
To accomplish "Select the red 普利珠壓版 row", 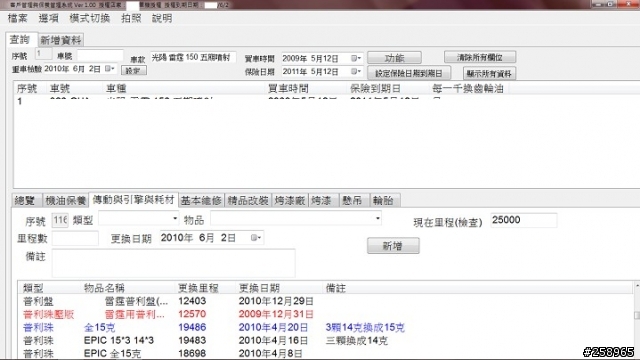I will [326, 314].
